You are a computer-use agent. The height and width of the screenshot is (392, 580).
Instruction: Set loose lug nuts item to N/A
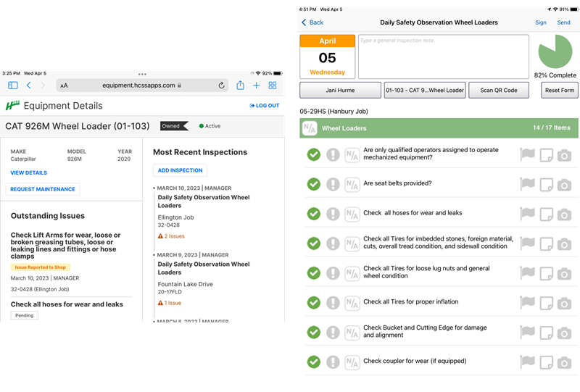click(x=352, y=273)
